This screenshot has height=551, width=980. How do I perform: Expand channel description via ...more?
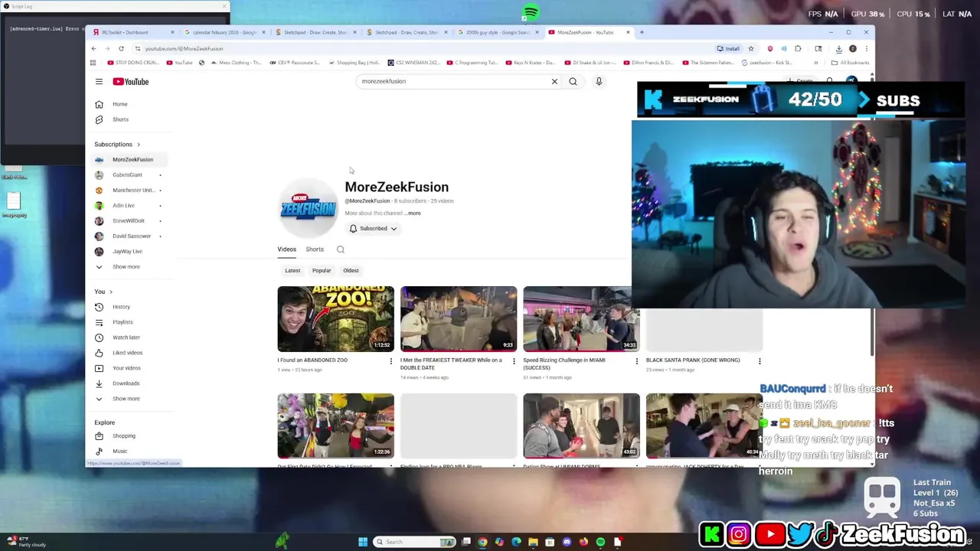[x=413, y=214]
